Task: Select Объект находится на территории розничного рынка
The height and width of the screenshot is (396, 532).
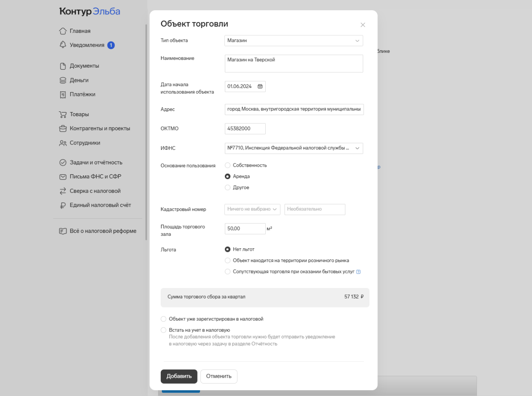Action: 228,261
